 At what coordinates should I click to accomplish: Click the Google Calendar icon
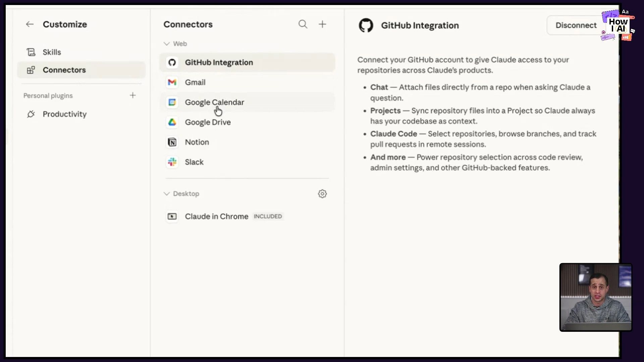(x=172, y=102)
